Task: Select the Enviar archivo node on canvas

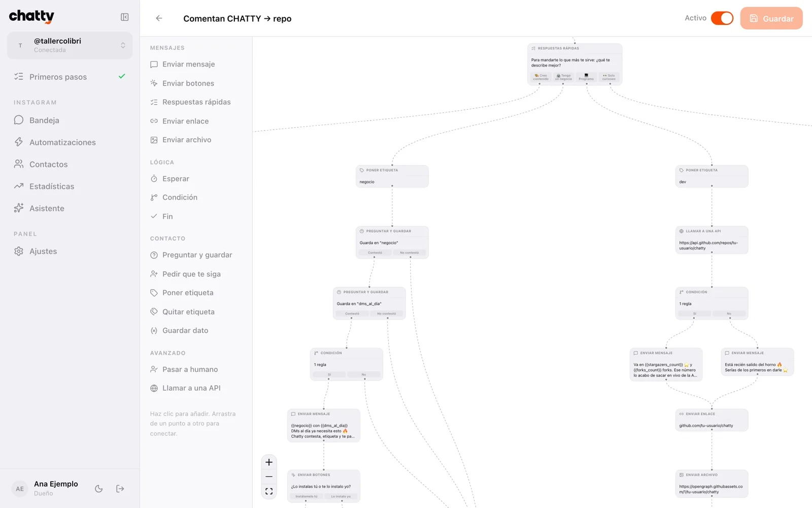Action: click(x=712, y=484)
